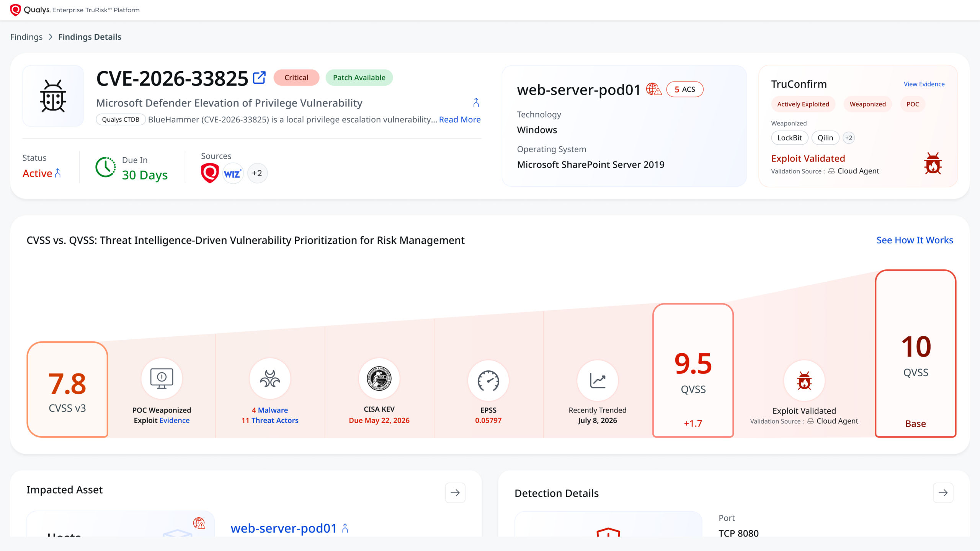Open the web-server-pod01 asset link
This screenshot has width=980, height=551.
pyautogui.click(x=284, y=528)
